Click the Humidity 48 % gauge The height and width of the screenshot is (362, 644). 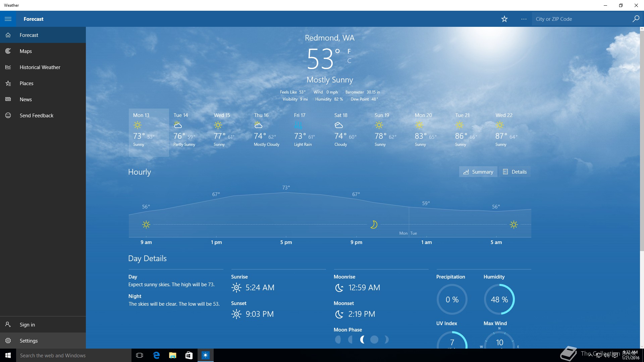499,299
